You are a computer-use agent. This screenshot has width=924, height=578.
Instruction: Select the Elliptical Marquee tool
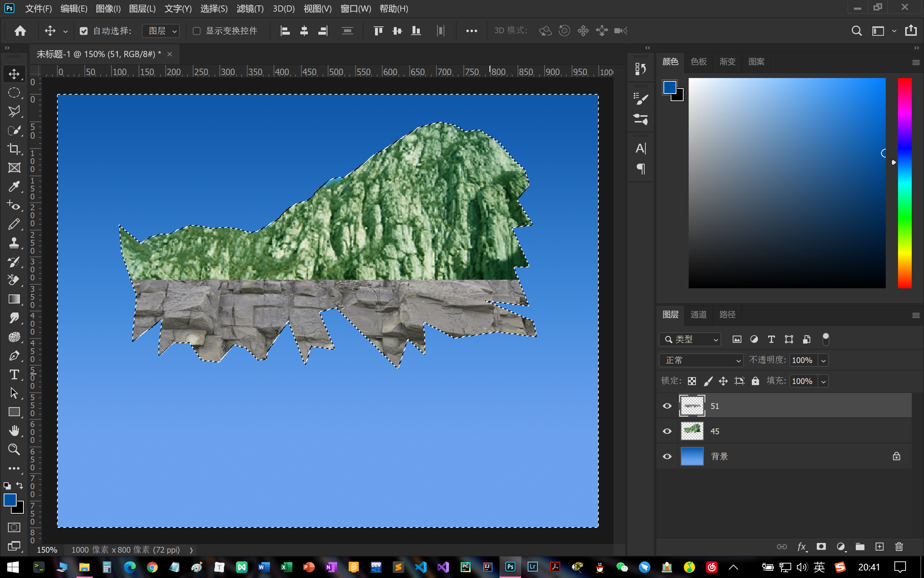14,92
